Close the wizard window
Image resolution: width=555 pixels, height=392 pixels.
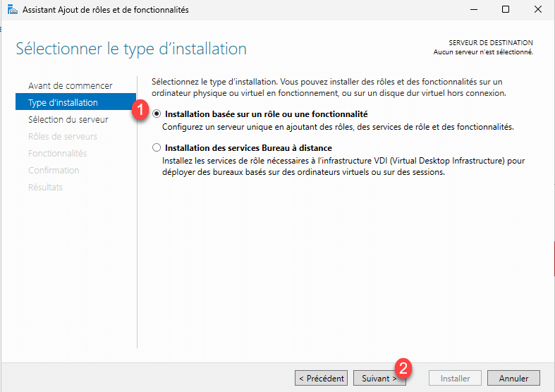pyautogui.click(x=538, y=10)
